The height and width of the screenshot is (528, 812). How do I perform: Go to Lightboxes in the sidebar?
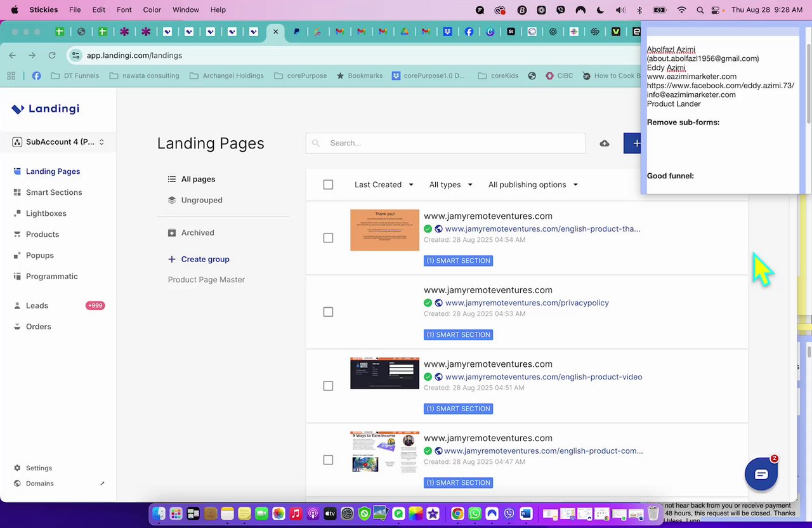pos(46,213)
